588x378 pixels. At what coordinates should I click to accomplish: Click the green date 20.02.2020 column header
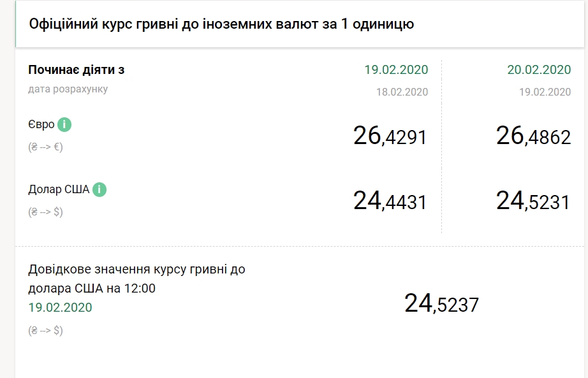(x=540, y=70)
